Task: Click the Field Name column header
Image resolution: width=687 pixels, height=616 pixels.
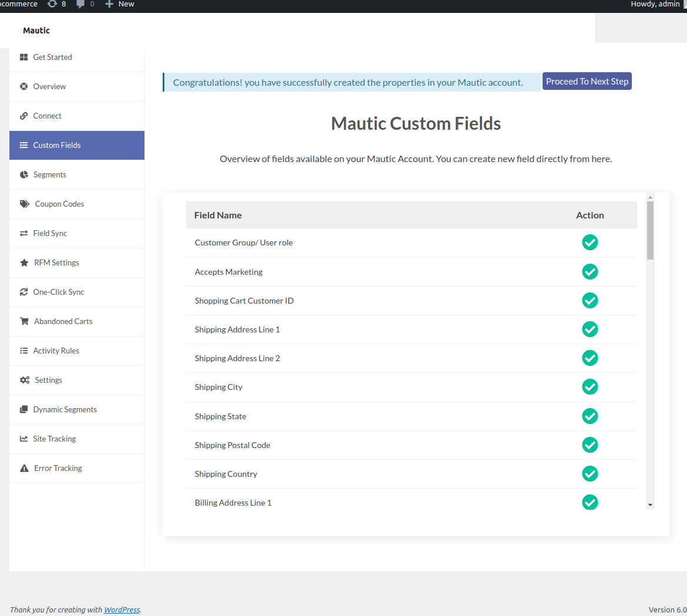Action: click(x=218, y=215)
